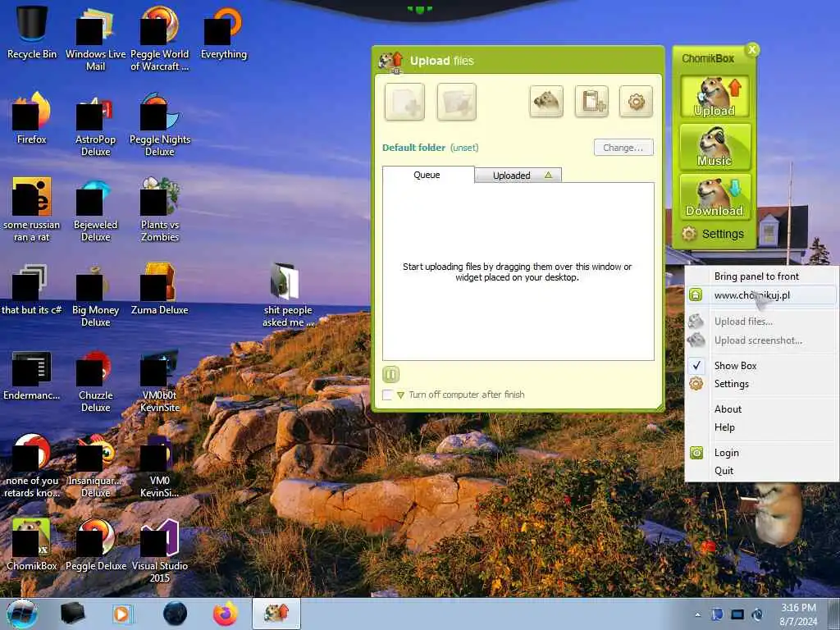Switch to the Uploaded tab
This screenshot has width=840, height=630.
(518, 176)
